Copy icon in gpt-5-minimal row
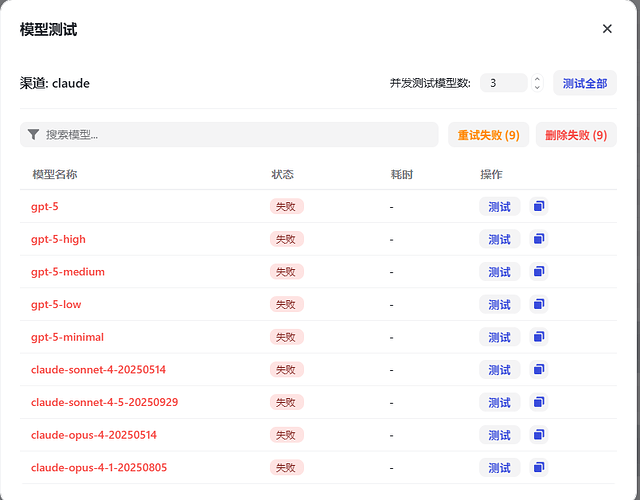The image size is (640, 500). click(x=539, y=337)
